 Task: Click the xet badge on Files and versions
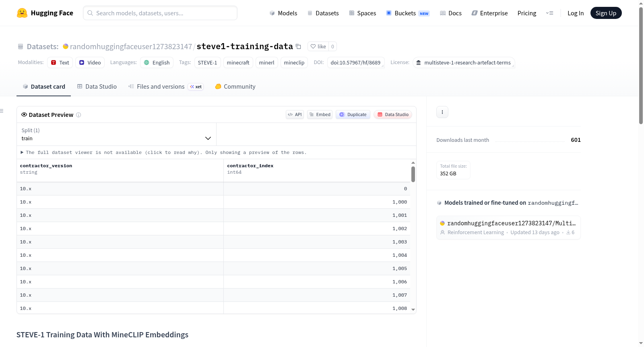(196, 87)
